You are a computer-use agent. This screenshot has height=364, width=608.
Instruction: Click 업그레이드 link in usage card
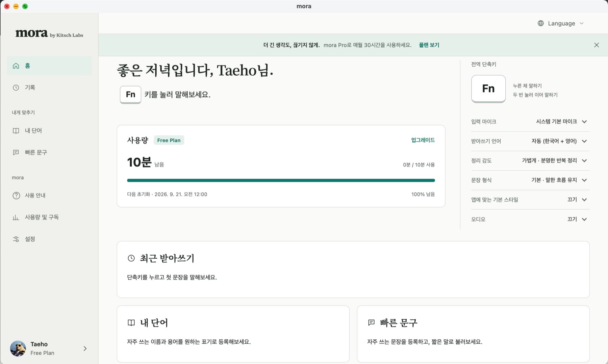(423, 140)
